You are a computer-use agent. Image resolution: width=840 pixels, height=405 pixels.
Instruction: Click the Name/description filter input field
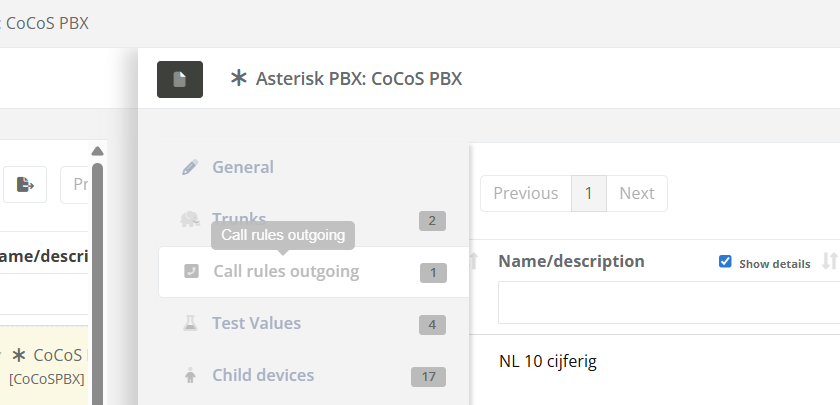click(x=668, y=302)
